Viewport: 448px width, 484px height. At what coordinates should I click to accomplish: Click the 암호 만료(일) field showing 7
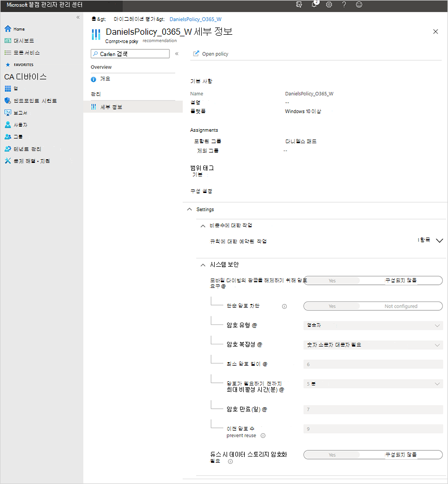point(373,409)
